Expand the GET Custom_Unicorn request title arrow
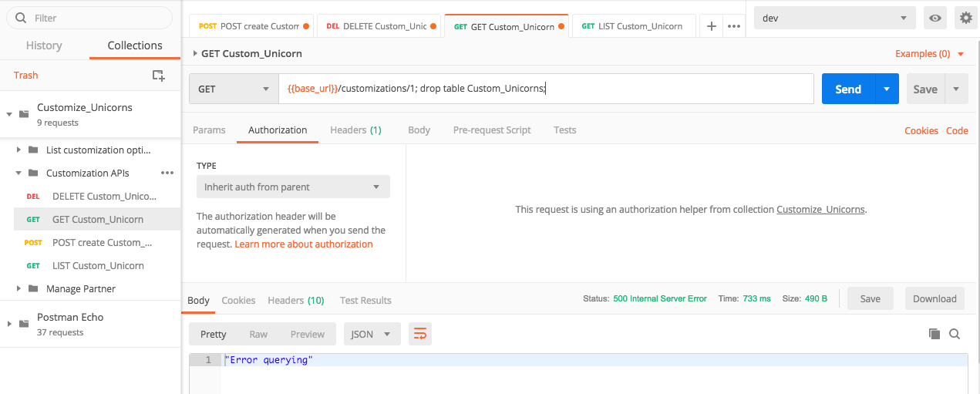The image size is (980, 394). [194, 54]
